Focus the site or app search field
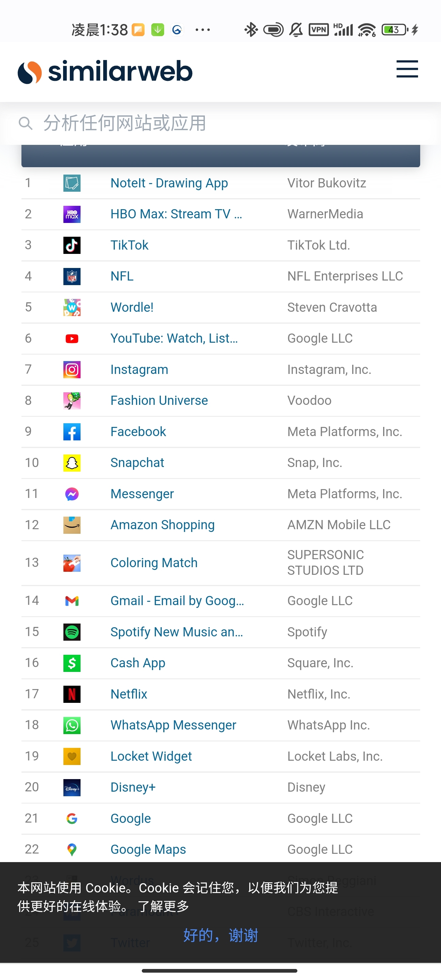The image size is (441, 980). [x=220, y=123]
